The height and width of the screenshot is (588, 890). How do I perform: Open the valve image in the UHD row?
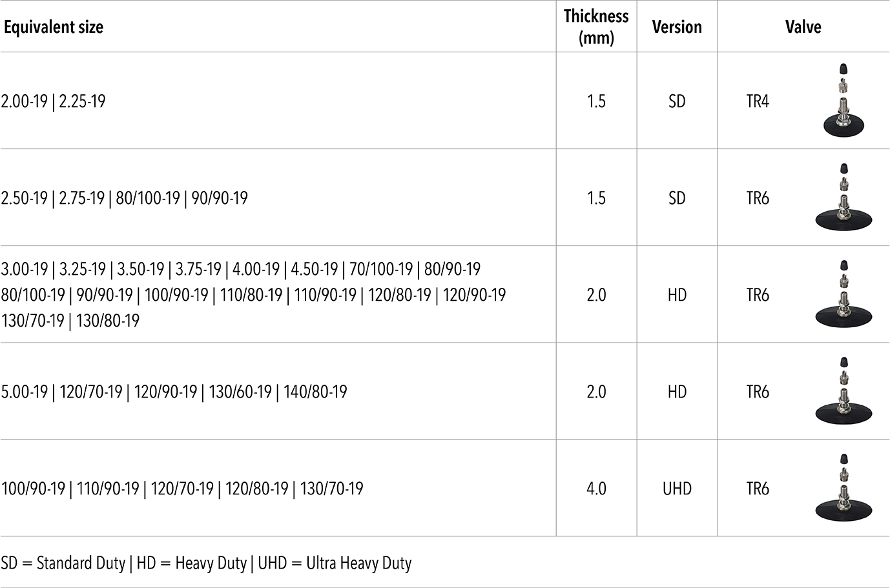843,488
